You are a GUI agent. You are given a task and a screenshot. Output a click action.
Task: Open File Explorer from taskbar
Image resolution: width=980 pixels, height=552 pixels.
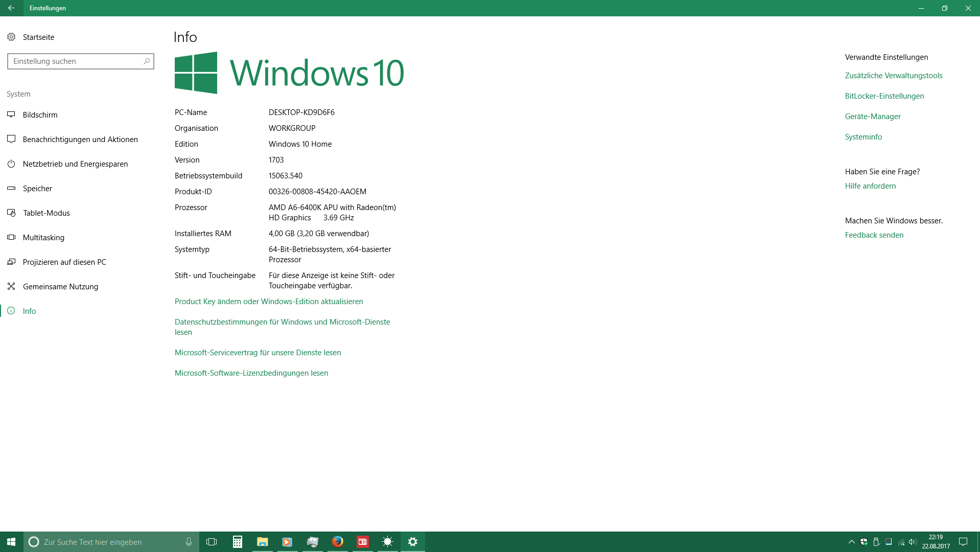click(263, 542)
